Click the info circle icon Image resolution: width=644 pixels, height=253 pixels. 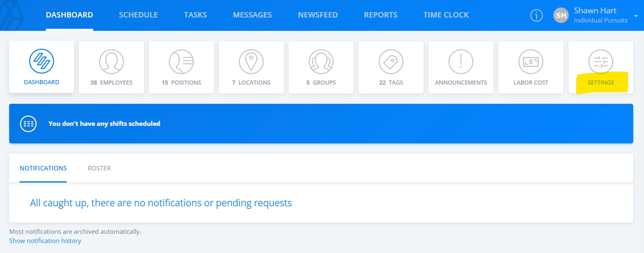[537, 15]
